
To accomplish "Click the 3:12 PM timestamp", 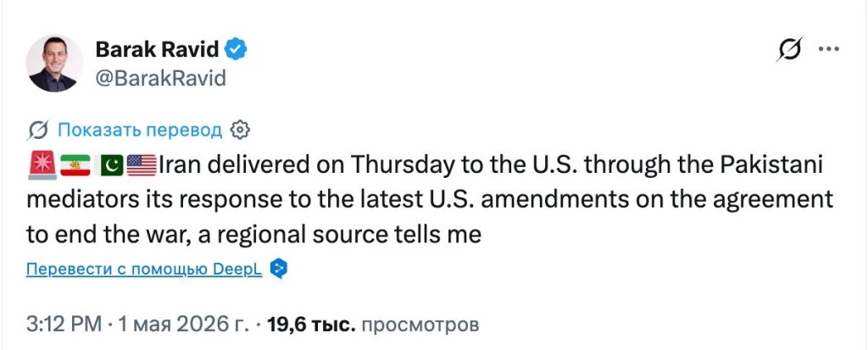I will 64,325.
